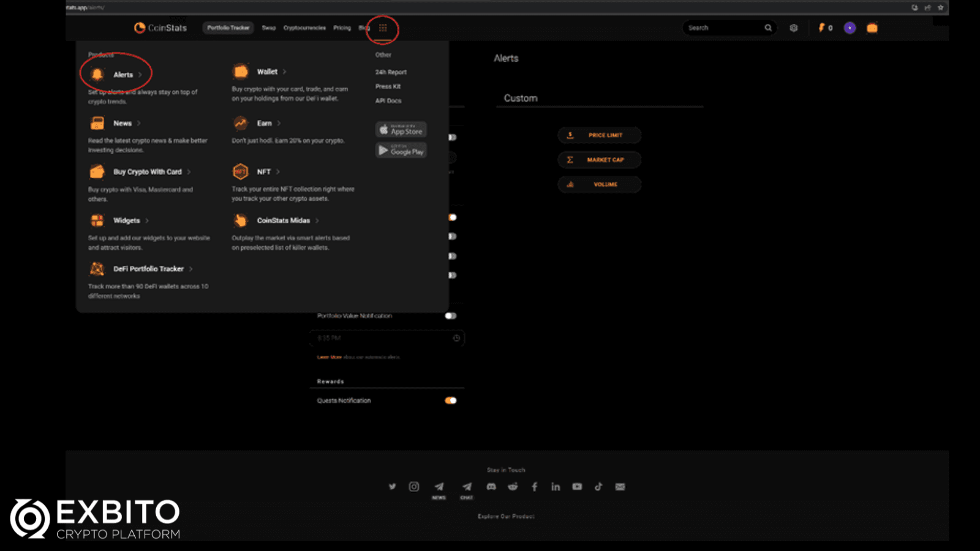The height and width of the screenshot is (551, 980).
Task: Click the Learn More link
Action: coord(329,357)
